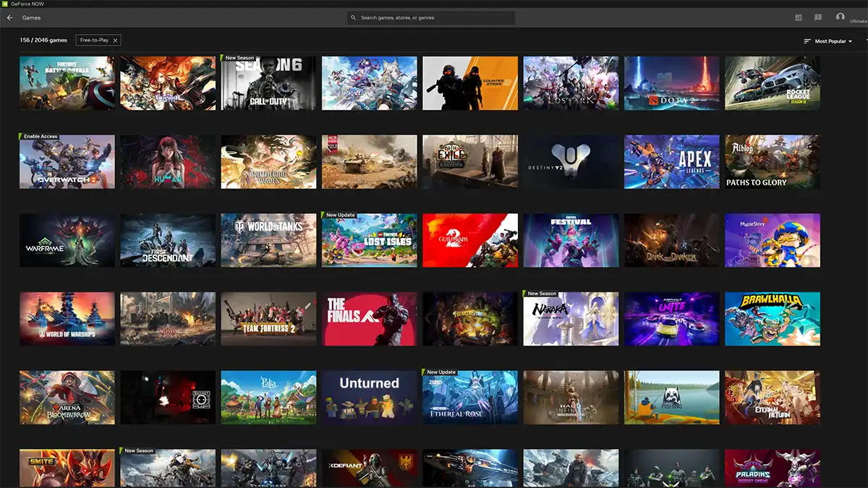Open the Asphalt Unite game tile

[x=672, y=319]
